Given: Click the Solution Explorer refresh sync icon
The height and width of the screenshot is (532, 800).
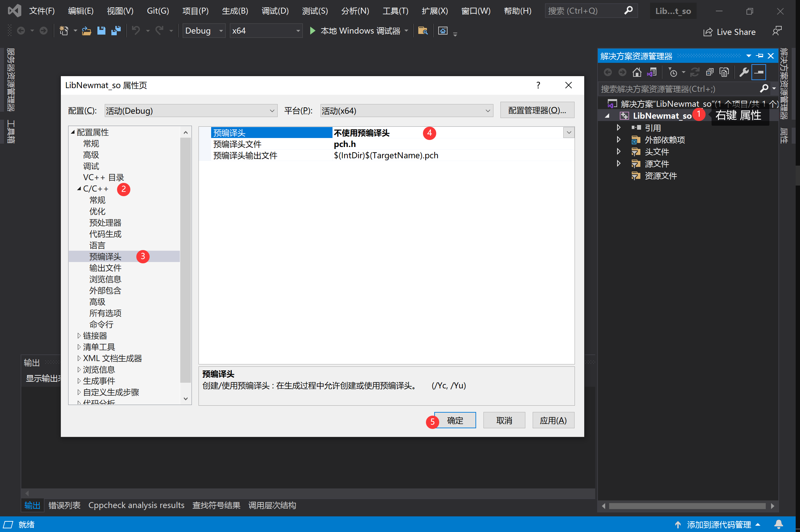Looking at the screenshot, I should point(695,72).
